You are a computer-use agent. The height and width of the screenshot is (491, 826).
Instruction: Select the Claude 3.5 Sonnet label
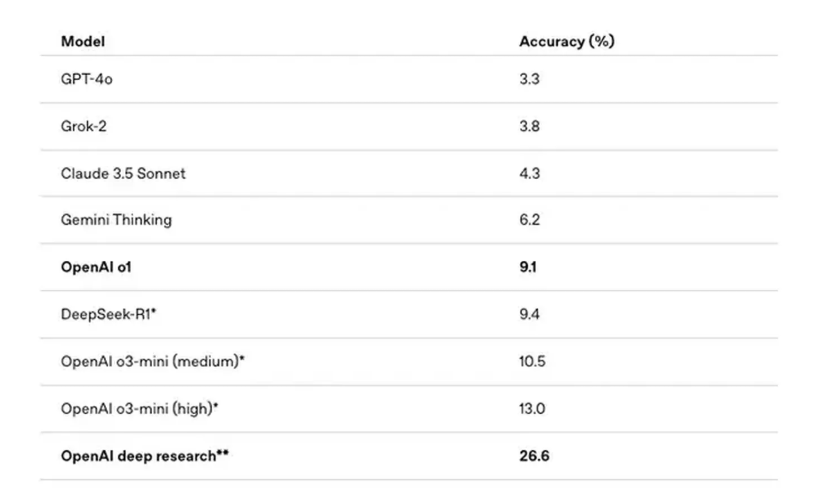pos(123,173)
